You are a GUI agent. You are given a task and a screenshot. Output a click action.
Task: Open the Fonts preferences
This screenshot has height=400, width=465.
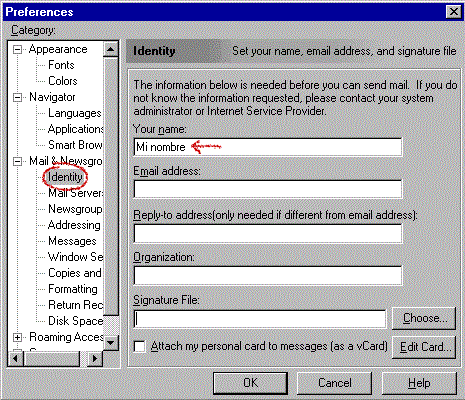click(x=61, y=65)
